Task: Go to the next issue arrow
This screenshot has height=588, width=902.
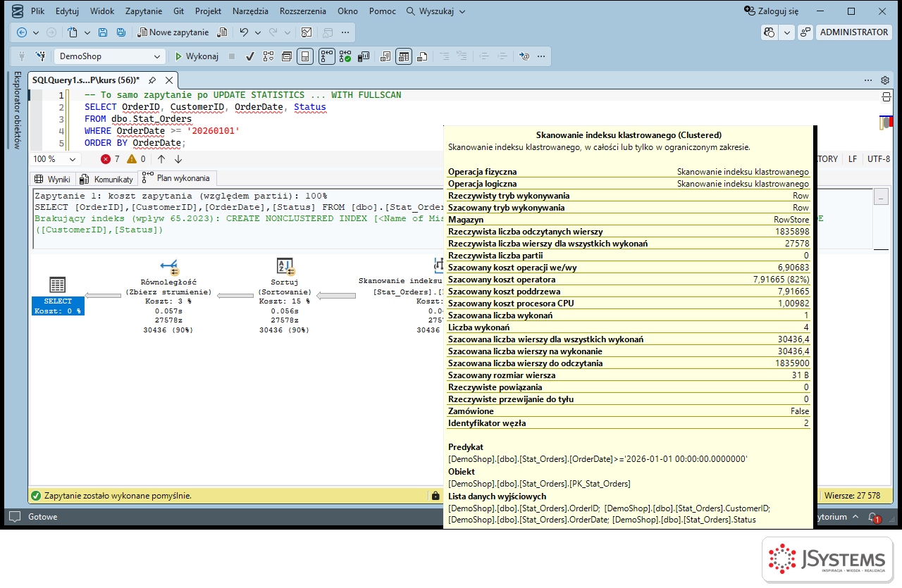Action: click(178, 159)
